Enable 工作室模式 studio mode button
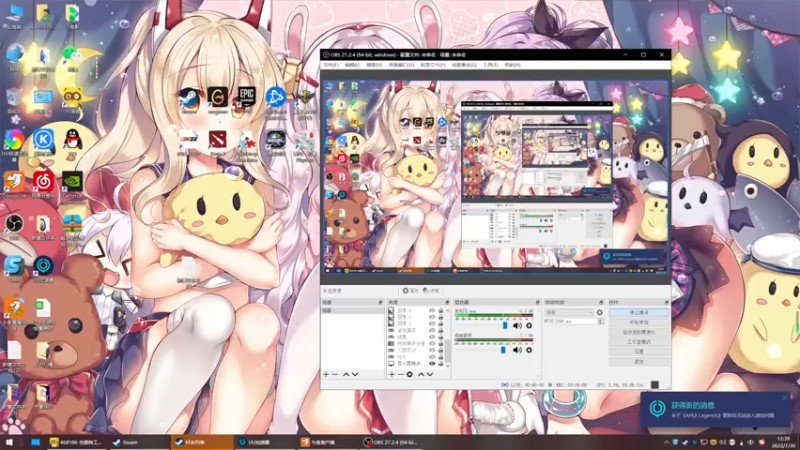The height and width of the screenshot is (450, 800). (639, 342)
